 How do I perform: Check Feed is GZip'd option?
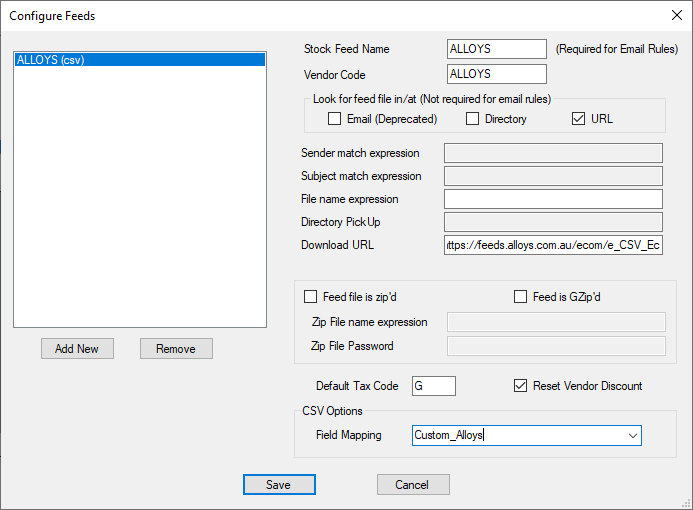(520, 297)
